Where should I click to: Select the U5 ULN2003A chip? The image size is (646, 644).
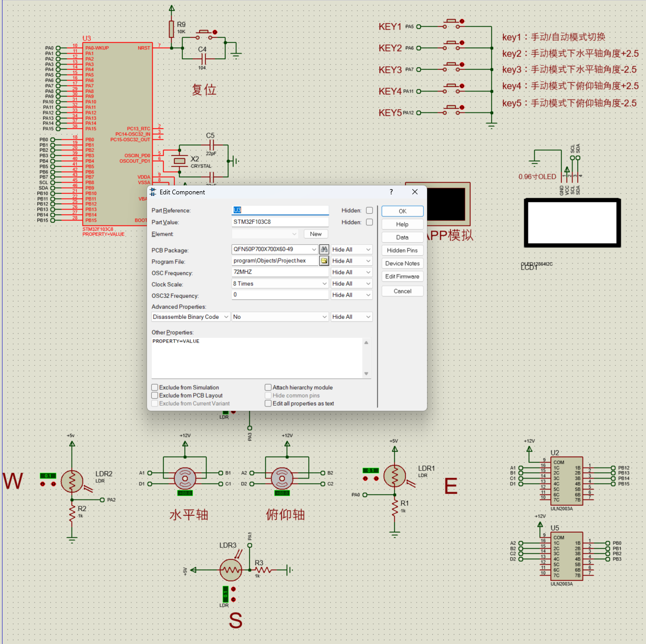[x=566, y=557]
